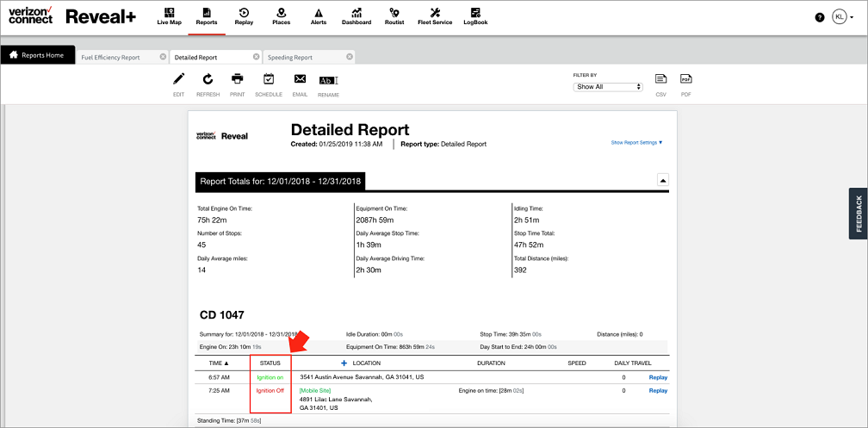Viewport: 868px width, 428px height.
Task: Go to Places
Action: (282, 16)
